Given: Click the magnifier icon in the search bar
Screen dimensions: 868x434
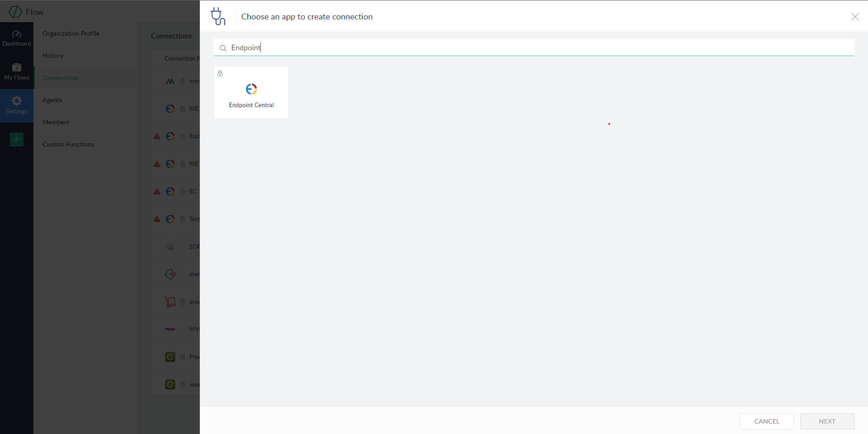Looking at the screenshot, I should 223,48.
